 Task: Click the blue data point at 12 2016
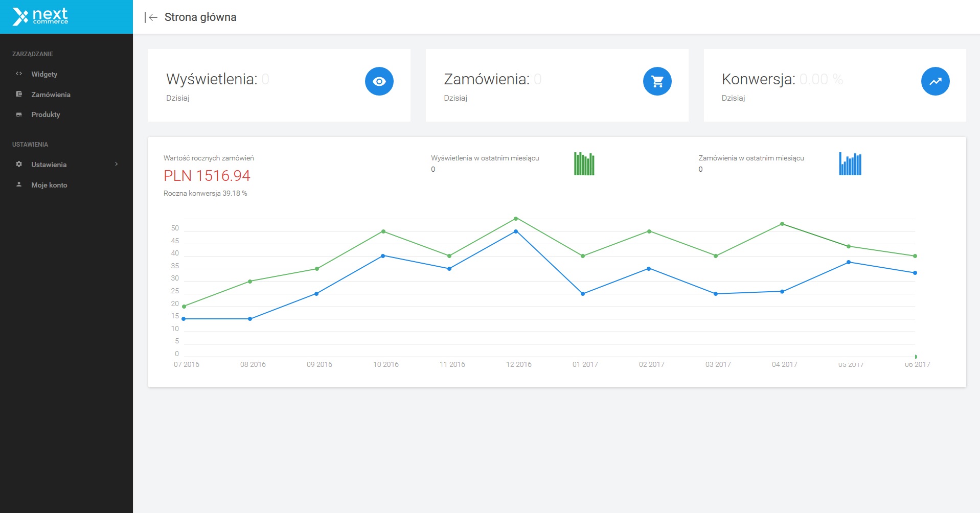coord(516,231)
